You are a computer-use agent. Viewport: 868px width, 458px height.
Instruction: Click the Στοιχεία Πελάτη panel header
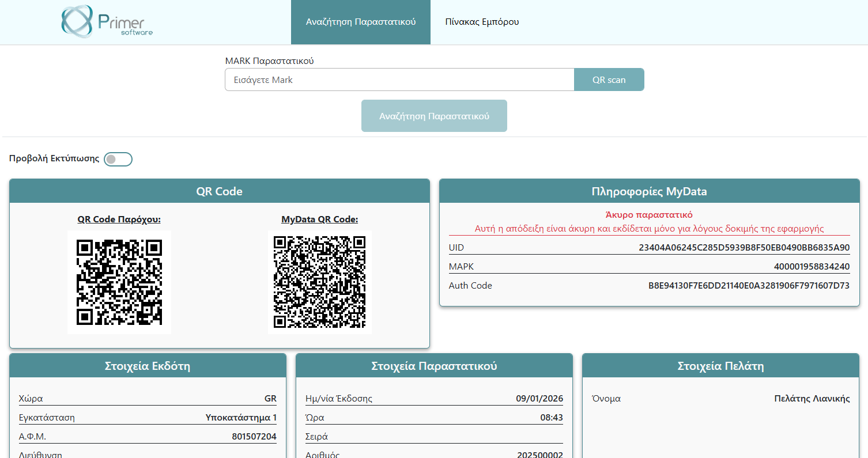[720, 366]
